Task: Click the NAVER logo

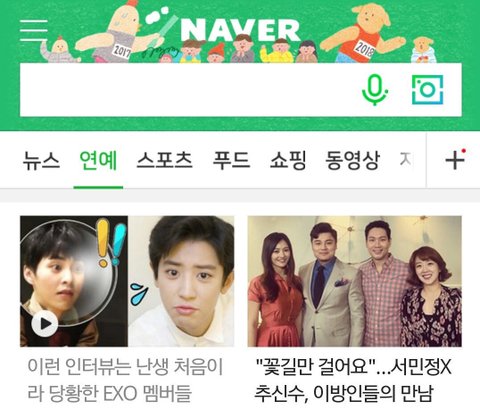Action: click(240, 30)
